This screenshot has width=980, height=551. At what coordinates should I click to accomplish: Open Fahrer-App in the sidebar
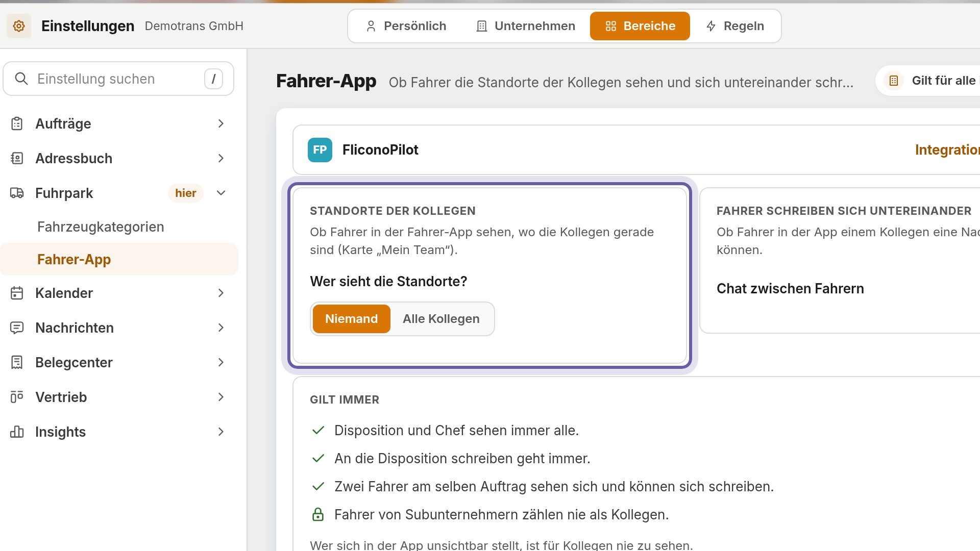119,259
